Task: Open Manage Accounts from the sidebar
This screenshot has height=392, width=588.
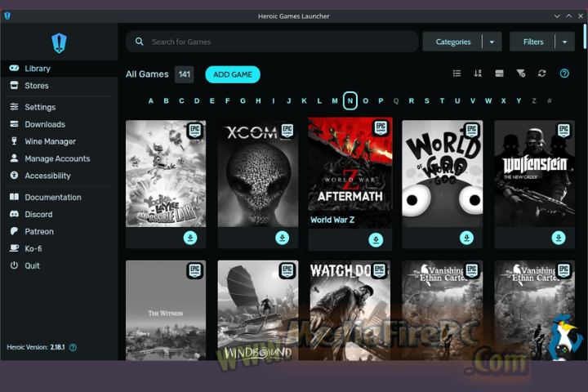Action: pyautogui.click(x=60, y=158)
